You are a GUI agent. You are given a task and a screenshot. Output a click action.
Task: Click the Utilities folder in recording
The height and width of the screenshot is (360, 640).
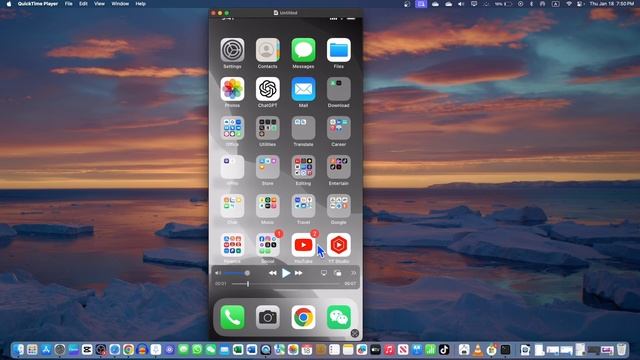coord(268,128)
